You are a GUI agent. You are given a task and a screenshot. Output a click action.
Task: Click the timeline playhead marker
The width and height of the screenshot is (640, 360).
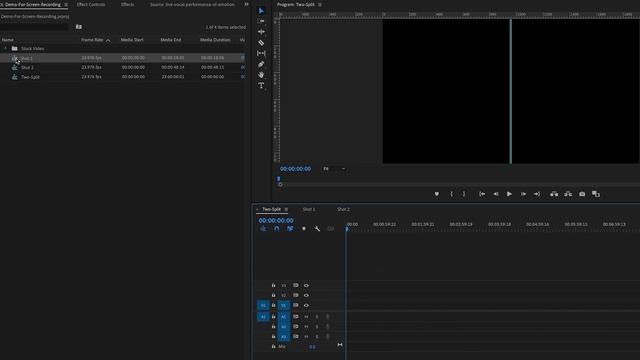tap(347, 229)
